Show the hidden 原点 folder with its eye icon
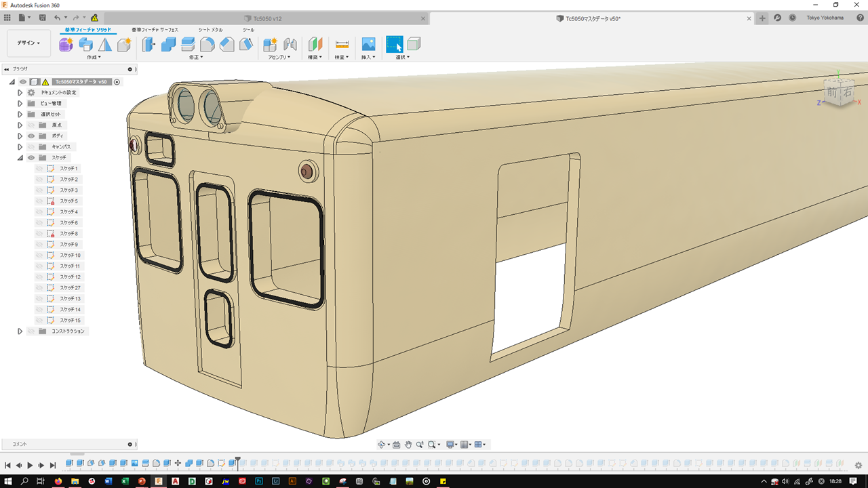Viewport: 868px width, 488px height. pyautogui.click(x=31, y=125)
